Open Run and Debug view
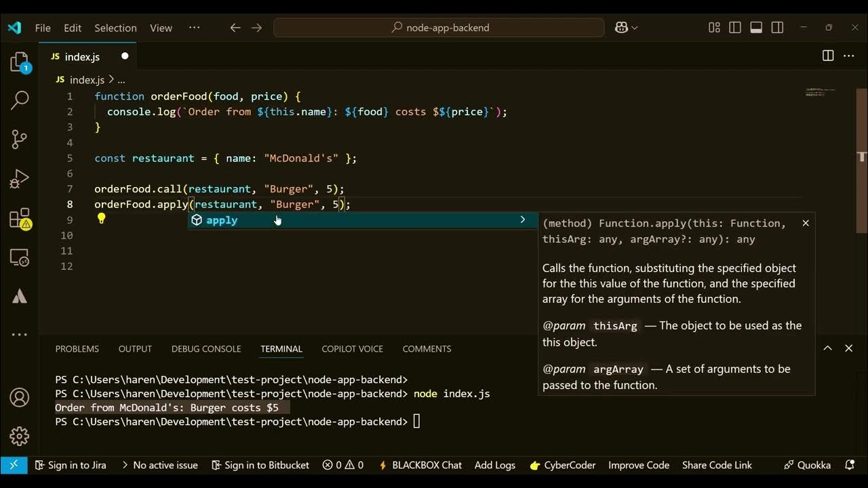 20,179
